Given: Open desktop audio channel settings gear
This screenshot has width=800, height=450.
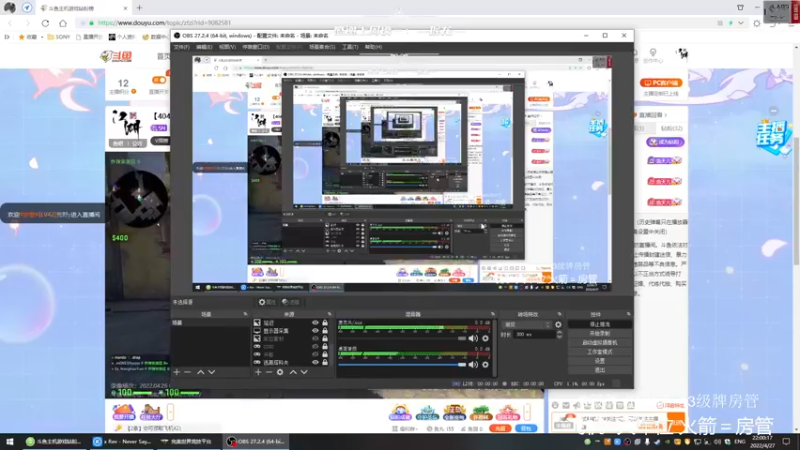Looking at the screenshot, I should [485, 364].
